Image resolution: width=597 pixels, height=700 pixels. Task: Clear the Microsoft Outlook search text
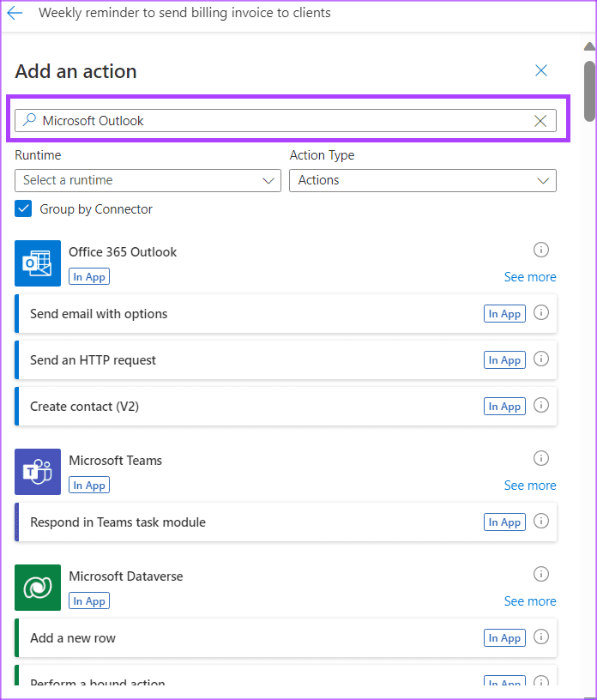click(x=540, y=121)
